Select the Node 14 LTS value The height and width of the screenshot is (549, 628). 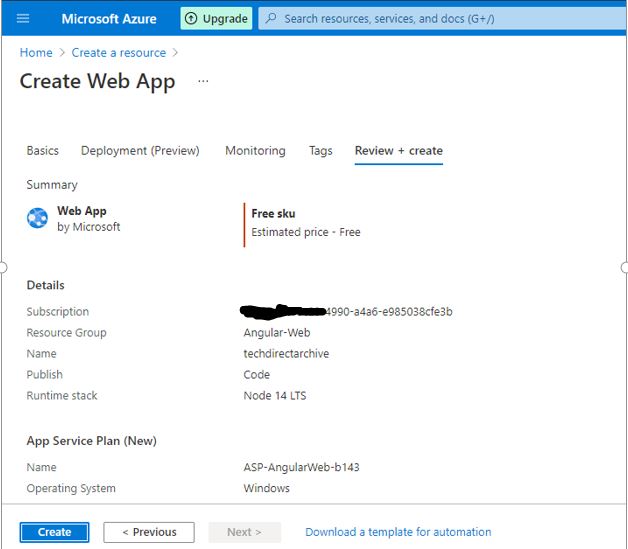pyautogui.click(x=275, y=395)
